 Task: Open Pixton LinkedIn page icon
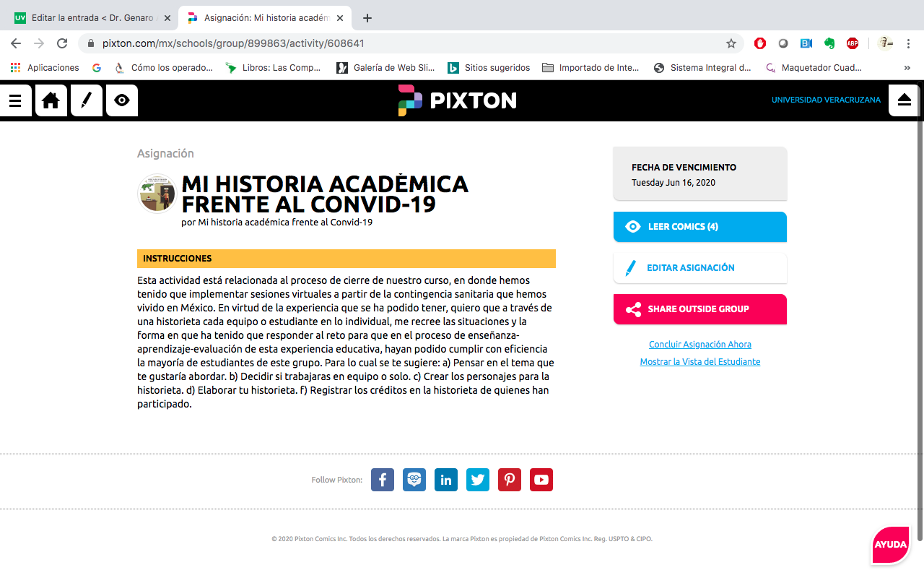[x=446, y=480]
